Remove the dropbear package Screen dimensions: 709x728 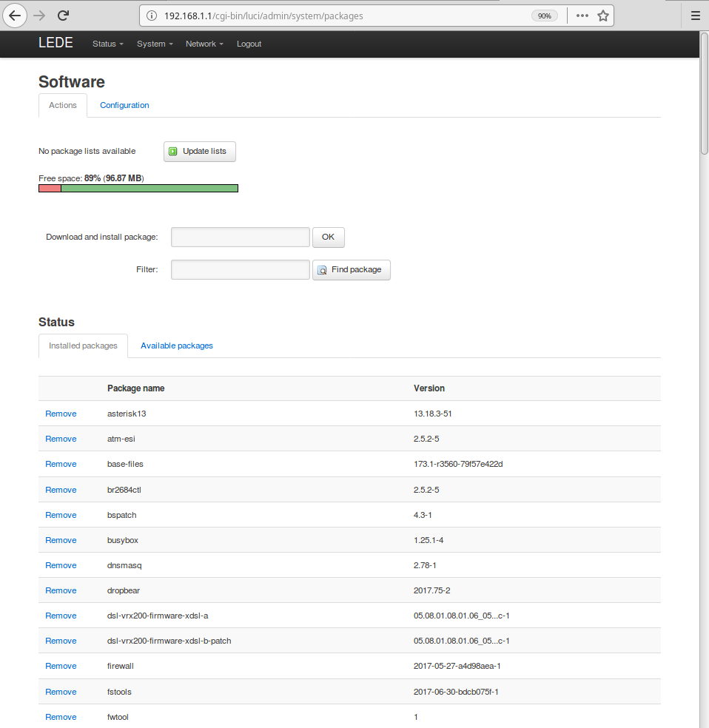pos(61,590)
